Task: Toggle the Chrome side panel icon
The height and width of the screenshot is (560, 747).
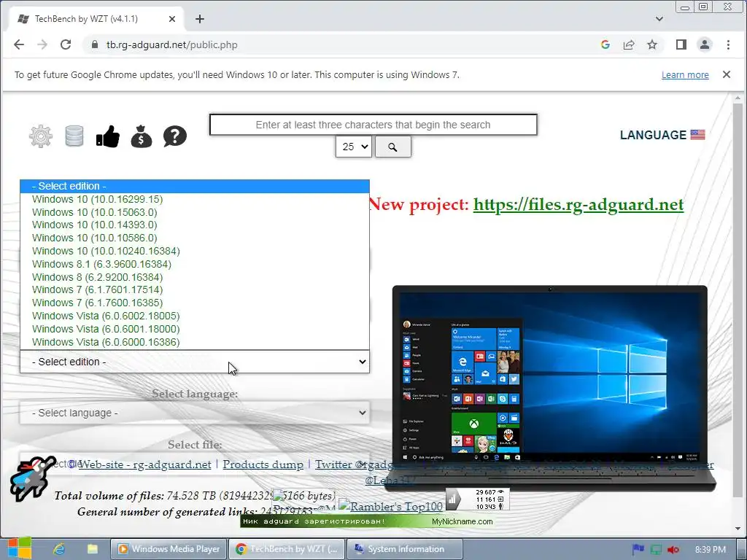Action: pyautogui.click(x=681, y=44)
